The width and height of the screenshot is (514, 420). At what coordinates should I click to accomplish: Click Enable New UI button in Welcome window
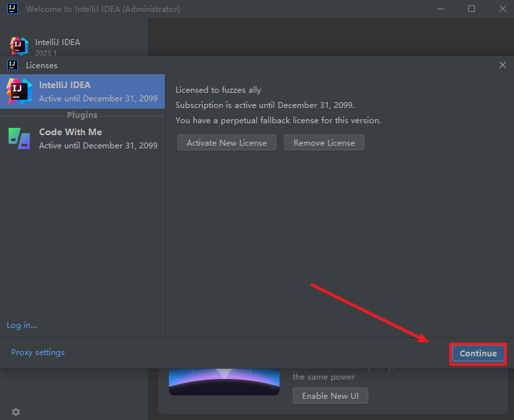(330, 395)
